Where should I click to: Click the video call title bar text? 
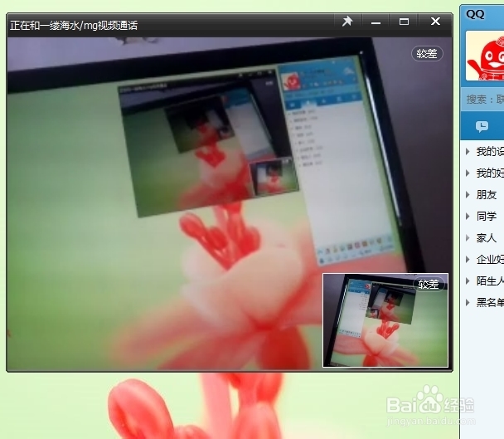click(x=74, y=26)
